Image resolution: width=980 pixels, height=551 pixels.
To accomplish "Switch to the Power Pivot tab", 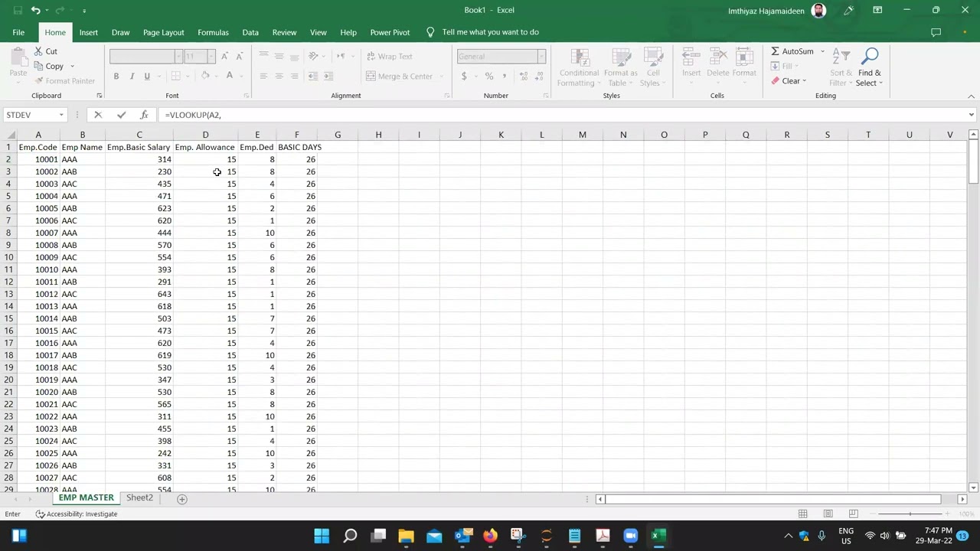I will click(x=390, y=32).
